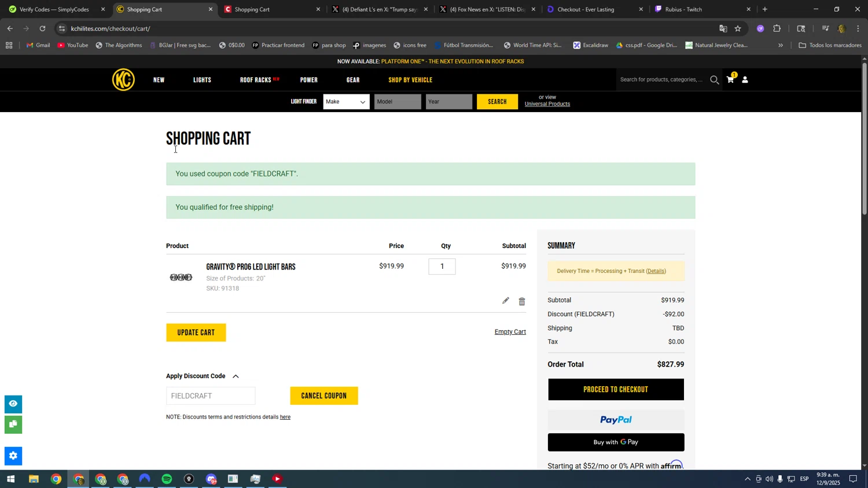This screenshot has width=868, height=488.
Task: Expand the bookmarks overflow chevron
Action: click(781, 45)
